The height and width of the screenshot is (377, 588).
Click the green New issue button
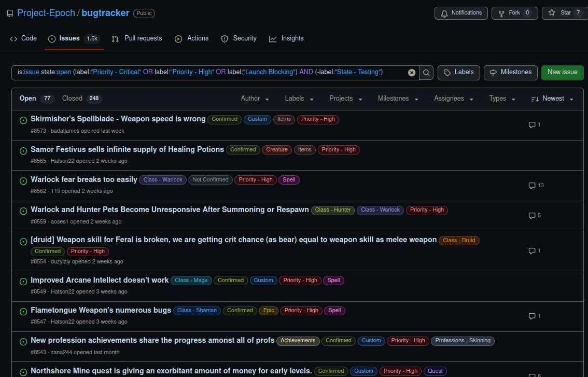[562, 73]
